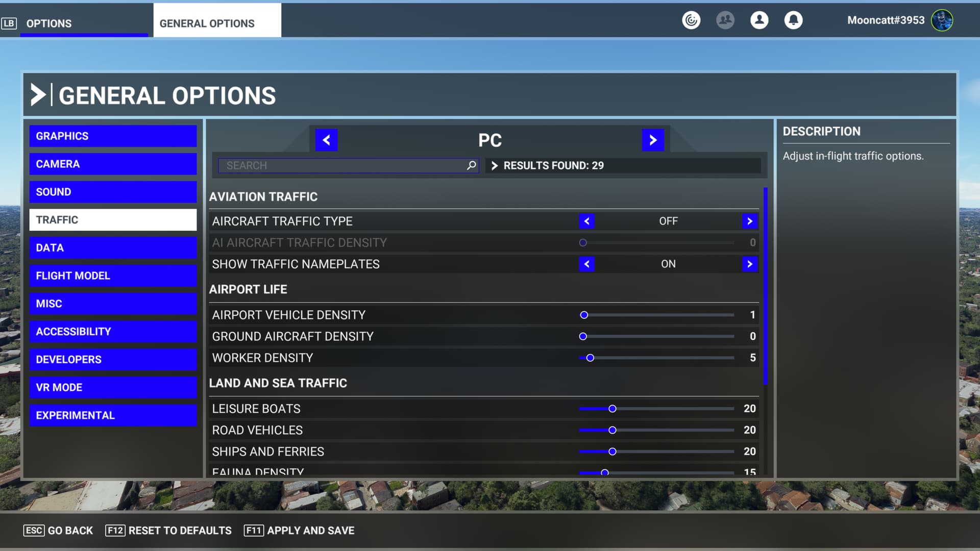980x551 pixels.
Task: Change Aircraft Traffic Type with right arrow
Action: (749, 221)
